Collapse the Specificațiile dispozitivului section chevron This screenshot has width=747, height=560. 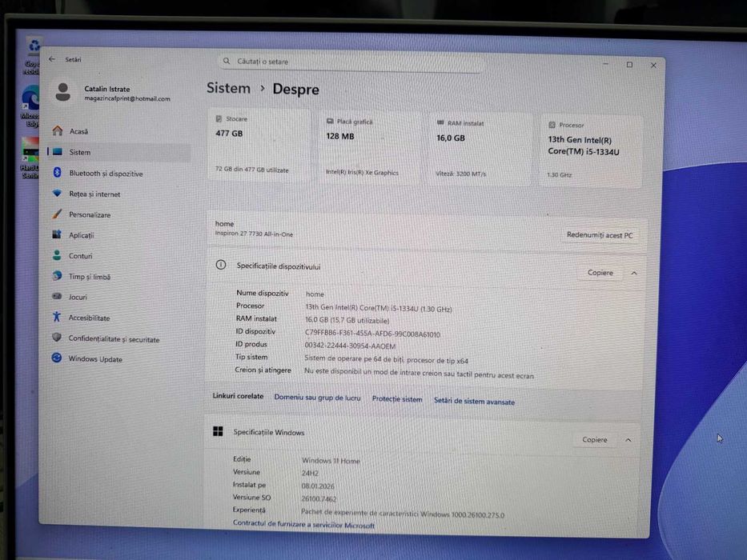point(634,274)
